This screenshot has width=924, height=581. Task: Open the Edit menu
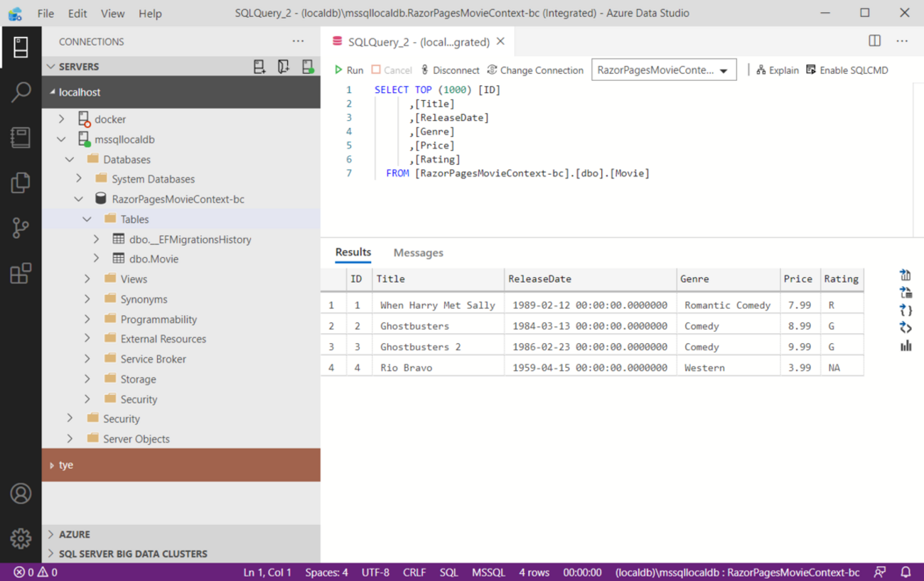[x=77, y=13]
